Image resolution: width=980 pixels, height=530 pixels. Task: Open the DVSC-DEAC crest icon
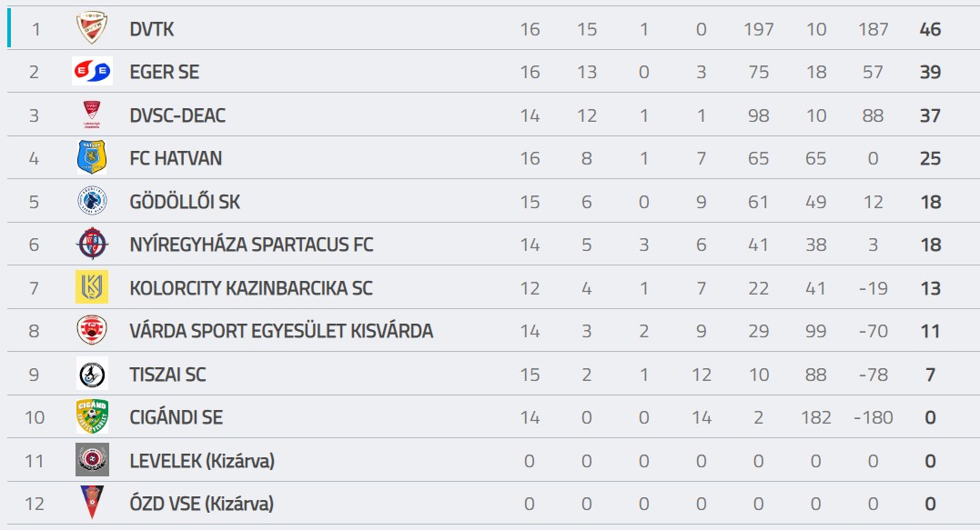(92, 115)
